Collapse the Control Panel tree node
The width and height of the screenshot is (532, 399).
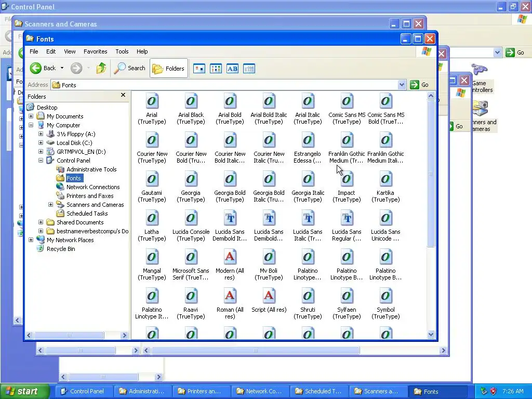click(x=41, y=161)
